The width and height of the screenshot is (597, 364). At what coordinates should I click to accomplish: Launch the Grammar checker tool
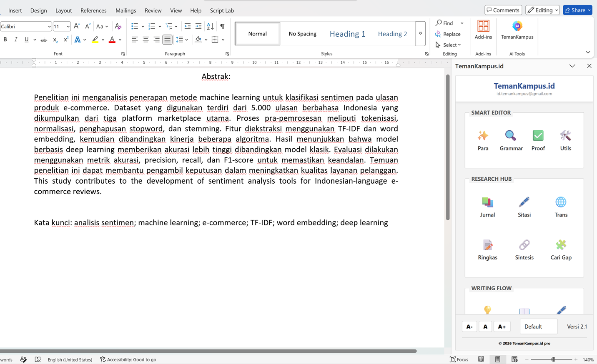point(511,140)
